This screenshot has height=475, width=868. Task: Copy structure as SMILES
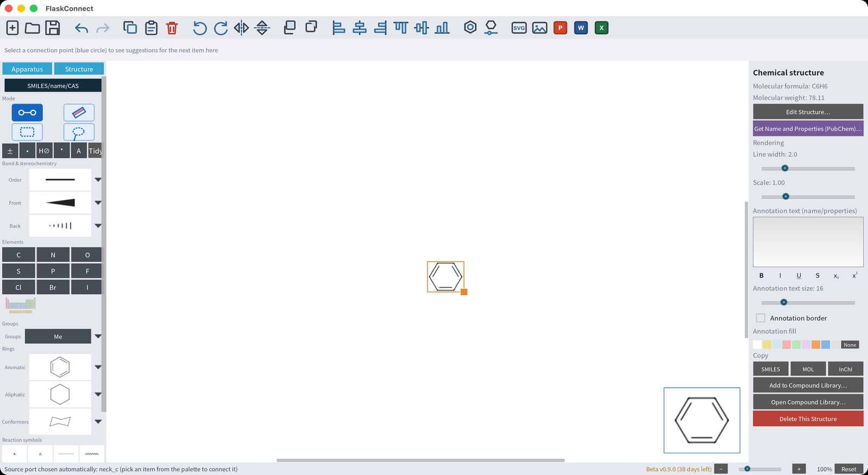click(771, 369)
